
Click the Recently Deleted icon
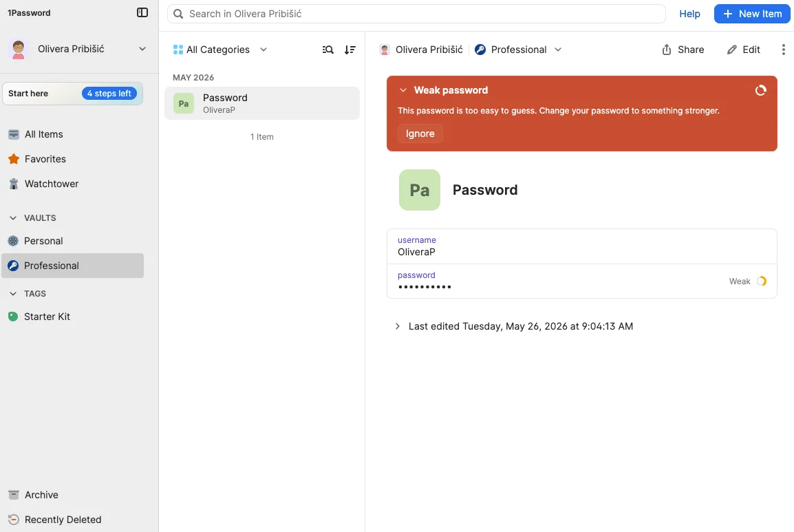(x=14, y=520)
